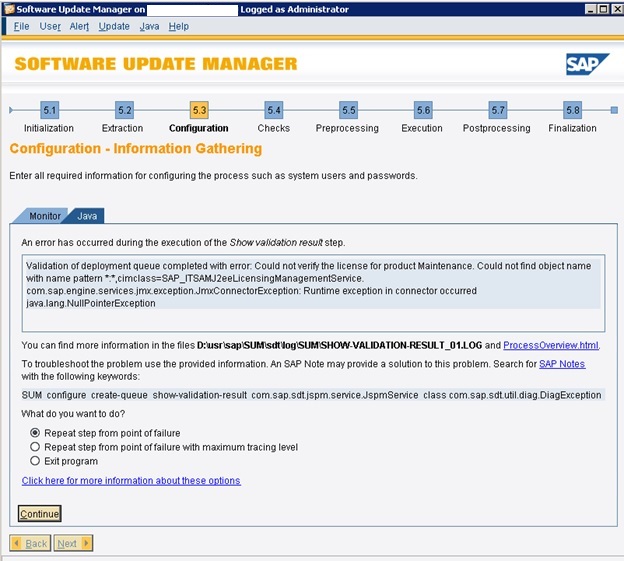The image size is (624, 561).
Task: Open the File menu
Action: [x=21, y=27]
